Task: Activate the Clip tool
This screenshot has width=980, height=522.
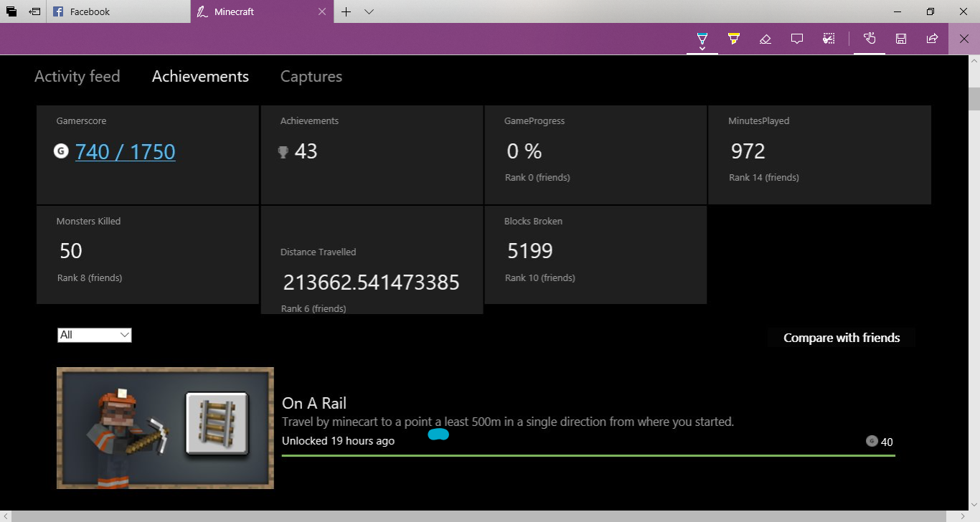Action: point(829,39)
